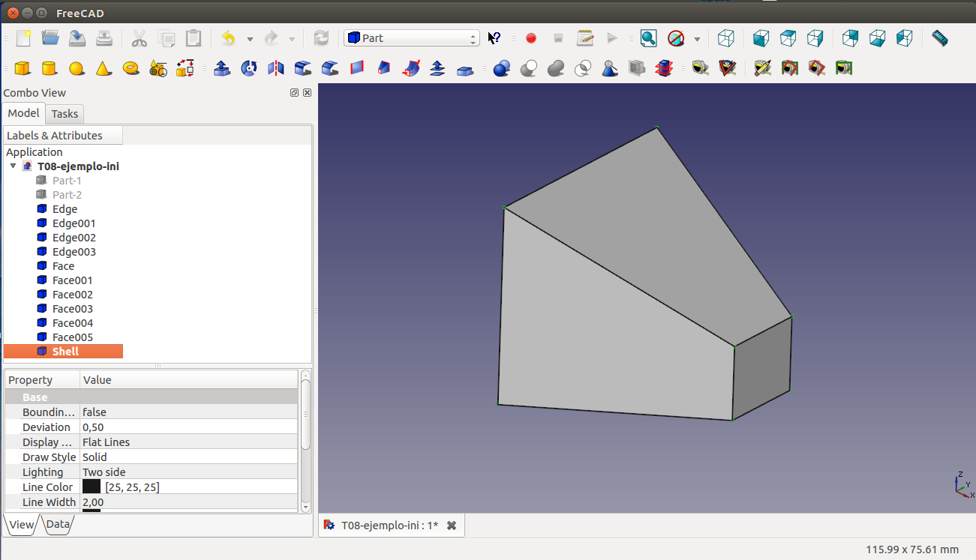Screen dimensions: 976x560
Task: Close the T08-ejemplo-ini document tab
Action: [452, 526]
